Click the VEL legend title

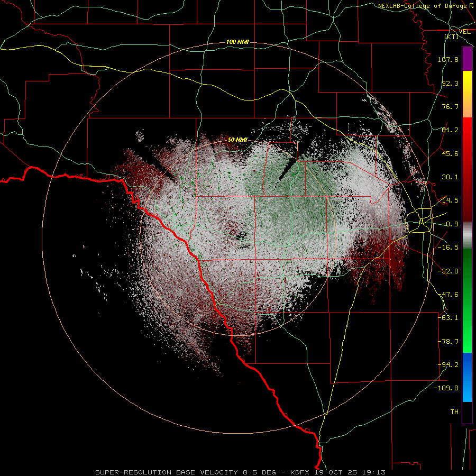click(464, 32)
